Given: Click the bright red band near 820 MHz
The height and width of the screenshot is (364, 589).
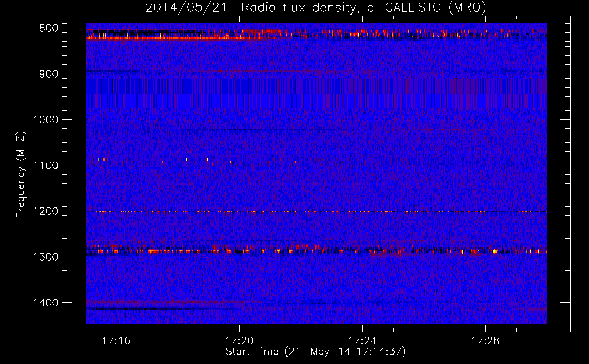Looking at the screenshot, I should 184,37.
